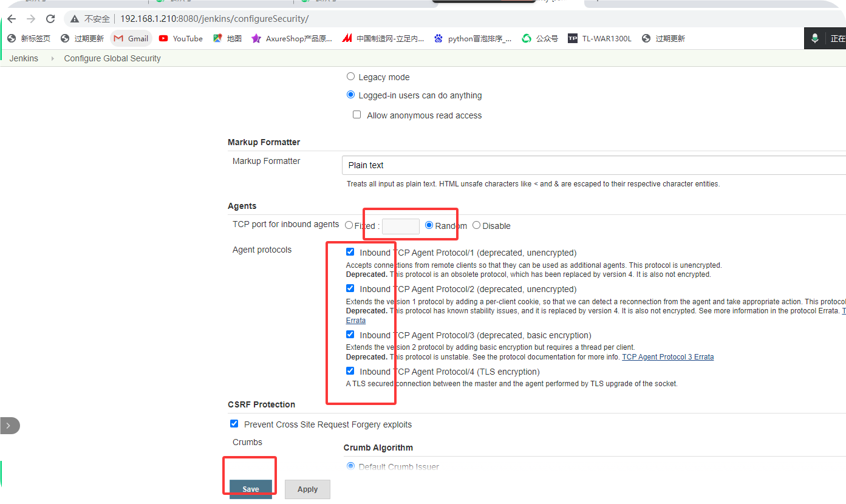The image size is (846, 504).
Task: Open the Markup Formatter Plain text dropdown
Action: click(x=594, y=165)
